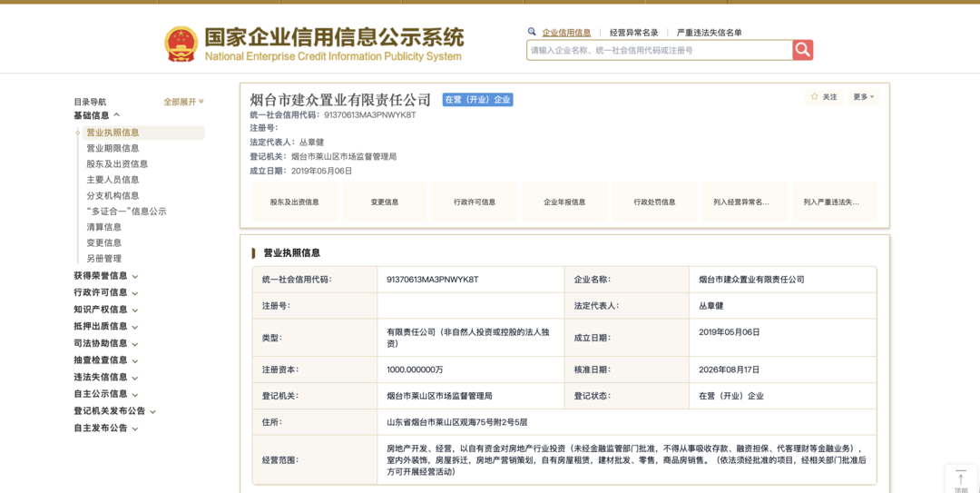The image size is (980, 493).
Task: Expand the 抽查检查信息 section
Action: [105, 360]
